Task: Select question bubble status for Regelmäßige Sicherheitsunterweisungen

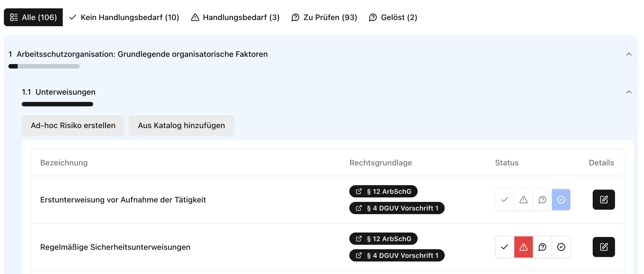Action: 542,247
